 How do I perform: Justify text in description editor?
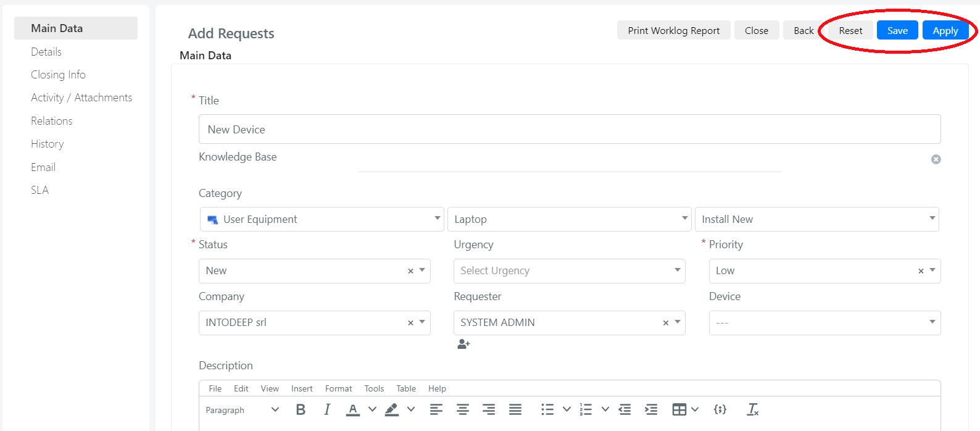(515, 409)
